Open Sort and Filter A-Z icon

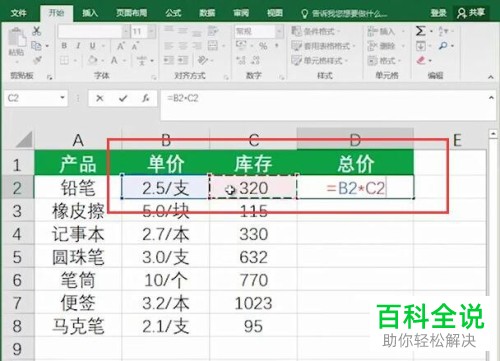click(443, 31)
